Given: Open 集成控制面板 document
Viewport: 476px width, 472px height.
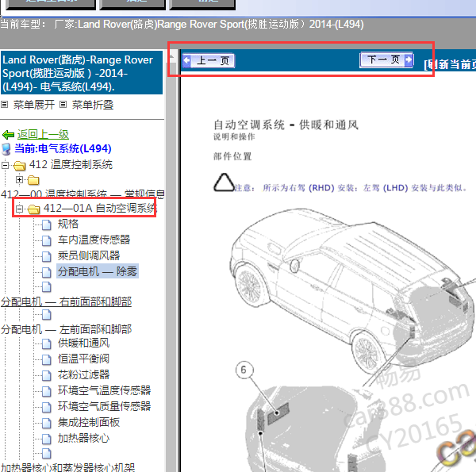Looking at the screenshot, I should (89, 422).
